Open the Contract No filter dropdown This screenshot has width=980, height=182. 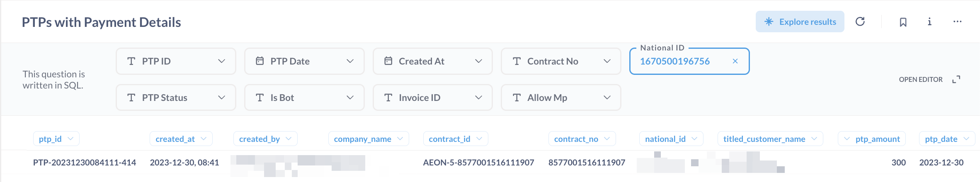point(561,61)
